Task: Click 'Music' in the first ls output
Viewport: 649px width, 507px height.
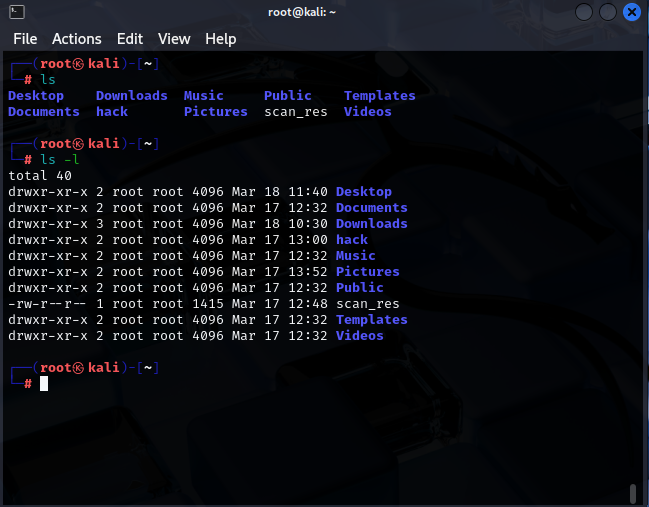Action: (204, 96)
